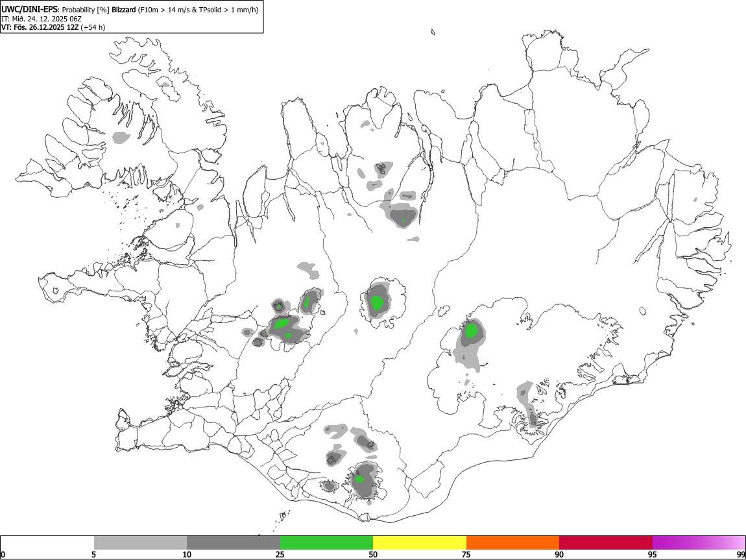Click the 'VT: Fös. 26.12.2025 12Z' line
This screenshot has width=746, height=560.
click(40, 27)
